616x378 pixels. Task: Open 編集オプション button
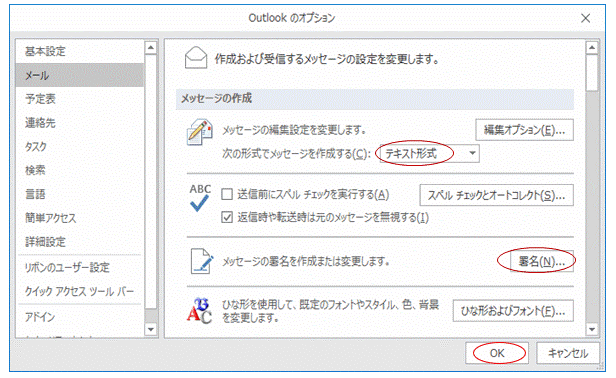coord(524,130)
